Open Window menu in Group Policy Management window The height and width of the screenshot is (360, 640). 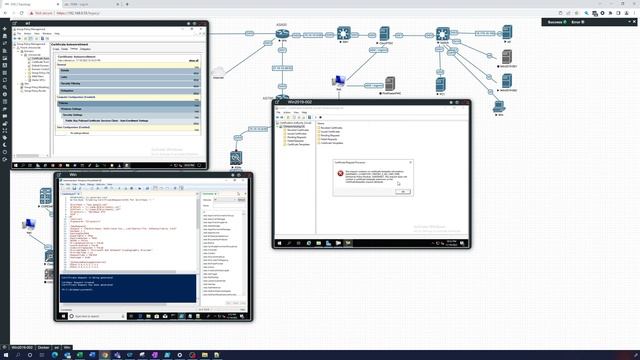(47, 33)
